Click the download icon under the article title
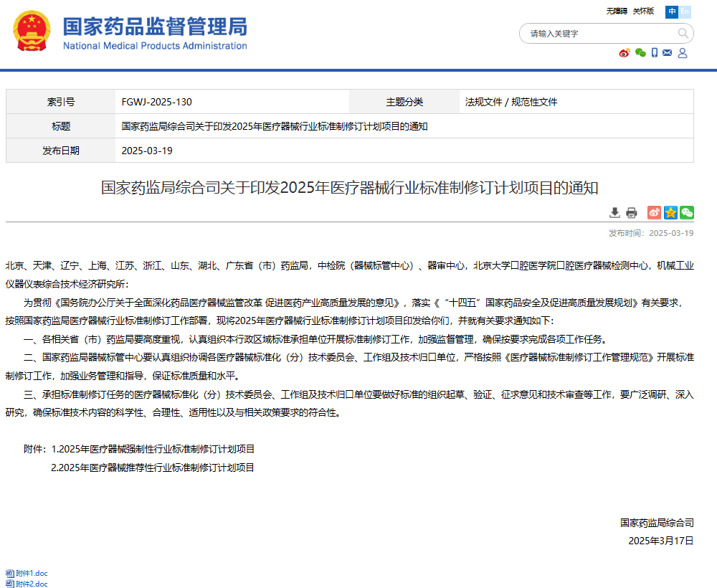Image resolution: width=717 pixels, height=588 pixels. pyautogui.click(x=614, y=212)
